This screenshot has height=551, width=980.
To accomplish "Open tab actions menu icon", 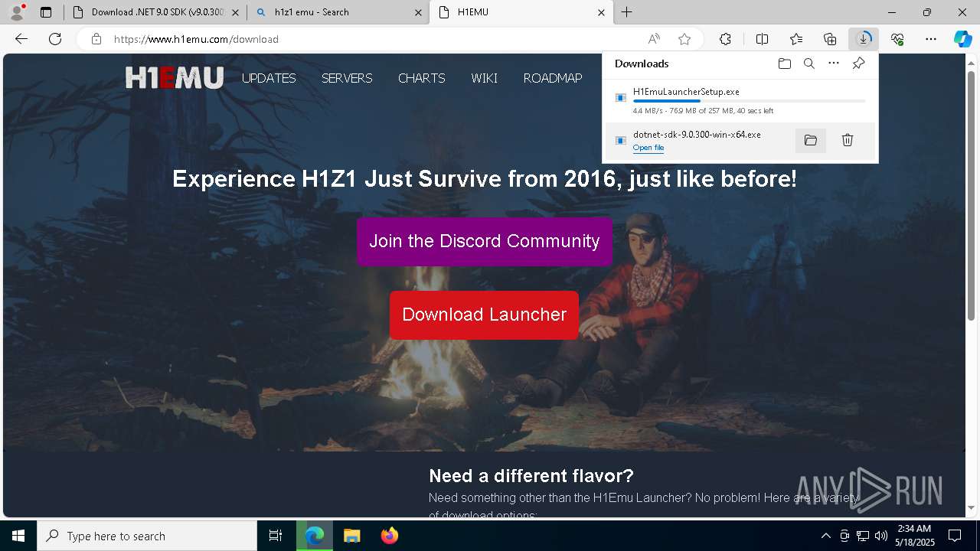I will [x=46, y=12].
